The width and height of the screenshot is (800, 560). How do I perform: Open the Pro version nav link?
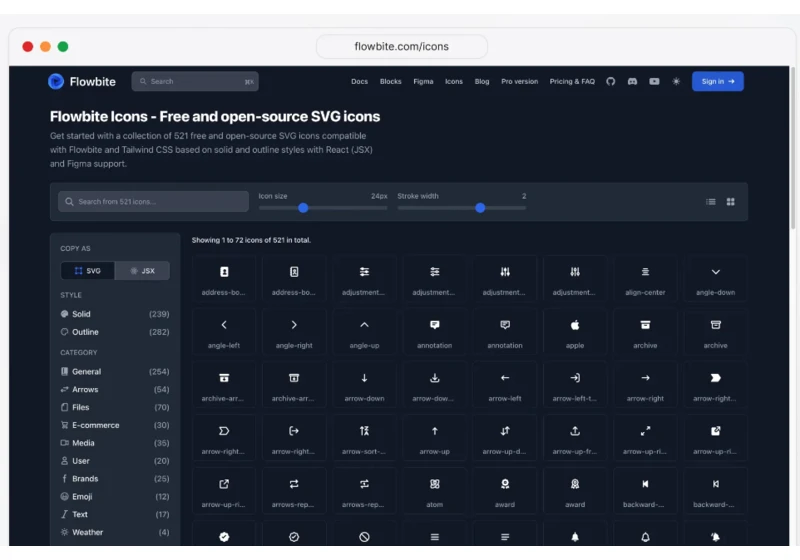click(519, 82)
